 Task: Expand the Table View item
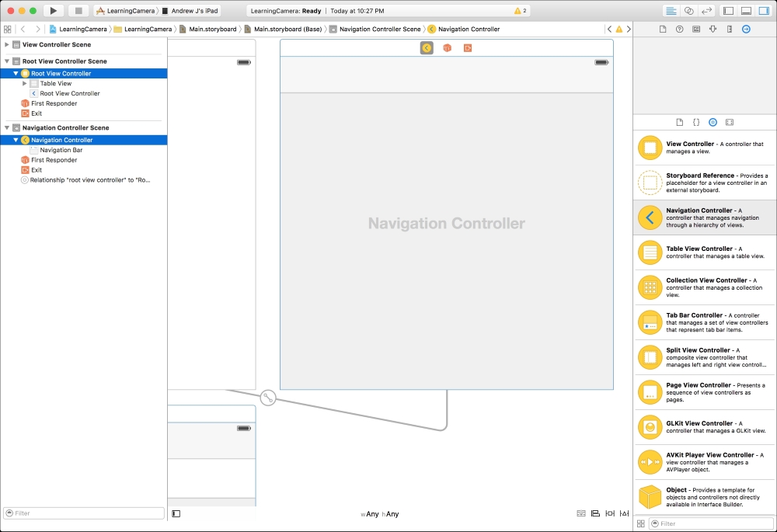click(24, 83)
